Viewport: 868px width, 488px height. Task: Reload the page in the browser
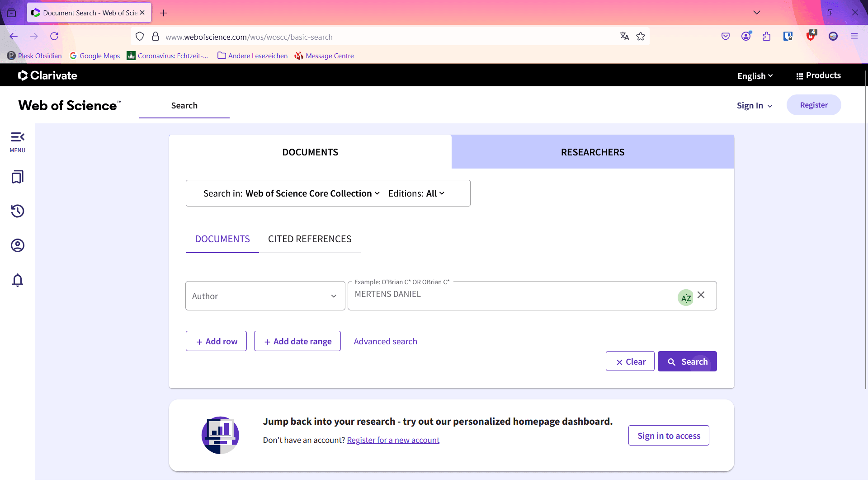point(54,36)
